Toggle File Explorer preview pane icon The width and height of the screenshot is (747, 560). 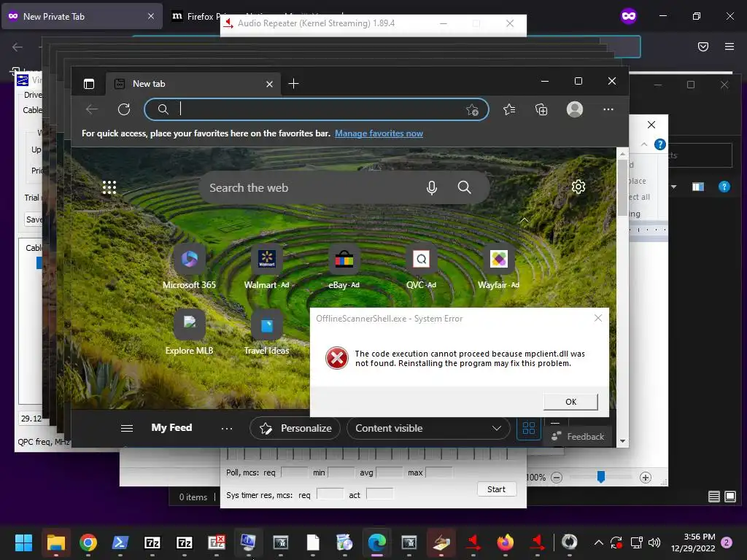coord(698,187)
